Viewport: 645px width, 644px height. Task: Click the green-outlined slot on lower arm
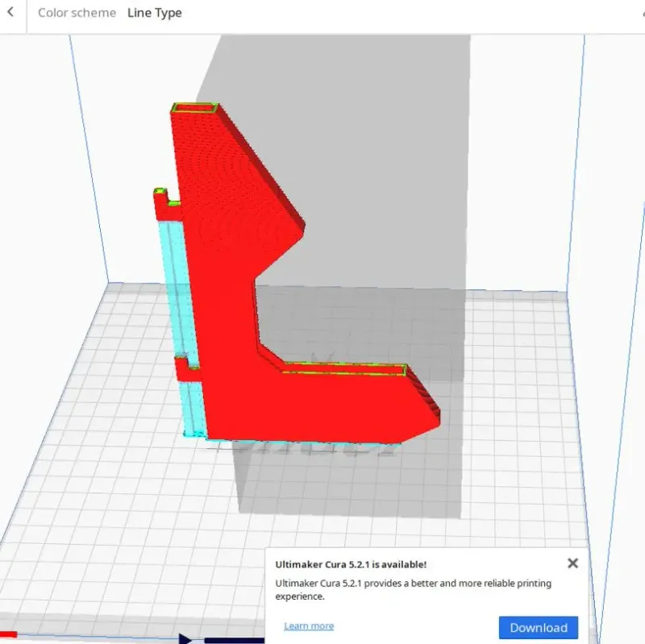click(347, 369)
